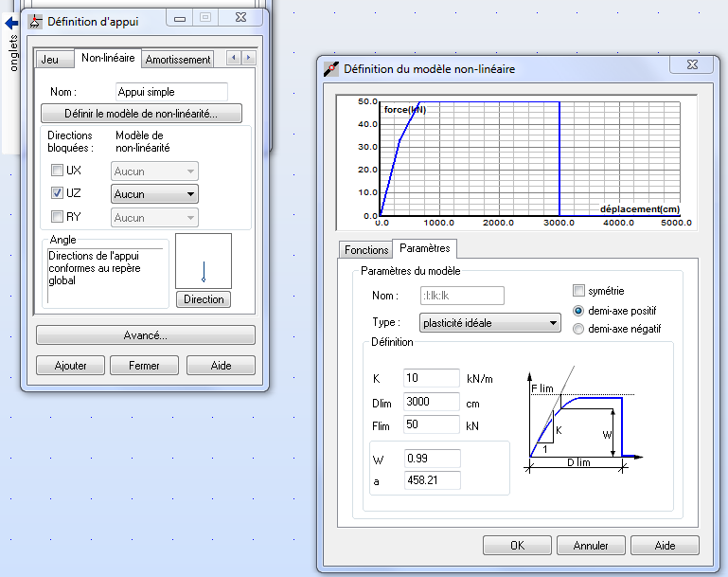Click the K stiffness input field

(432, 378)
